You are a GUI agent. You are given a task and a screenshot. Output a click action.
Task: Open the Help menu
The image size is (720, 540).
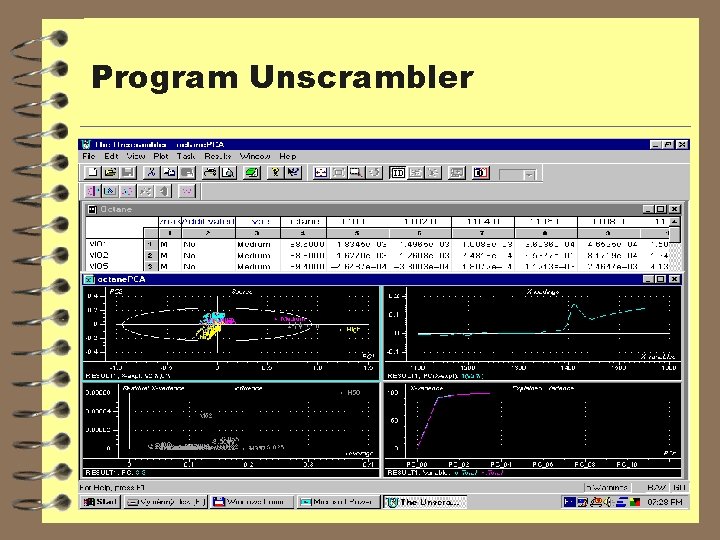click(288, 156)
